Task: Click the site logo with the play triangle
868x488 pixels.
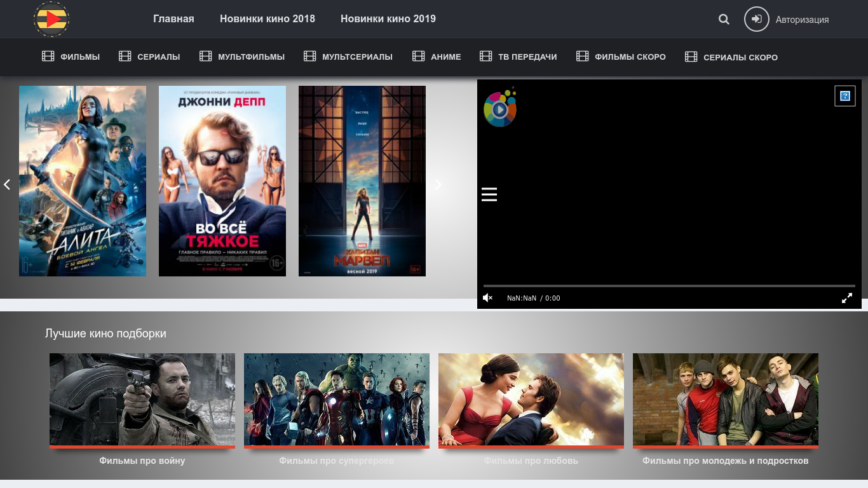Action: tap(51, 19)
